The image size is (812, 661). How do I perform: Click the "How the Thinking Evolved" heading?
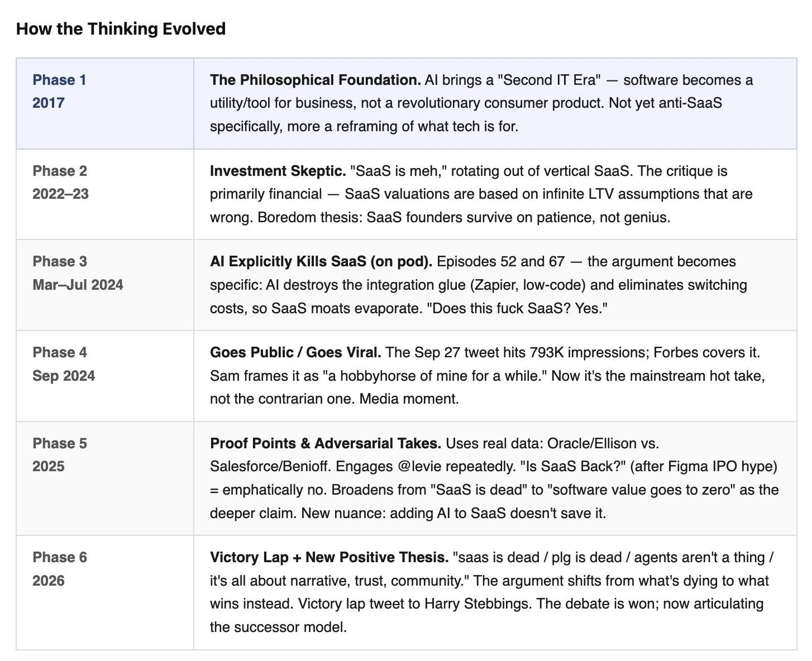(x=121, y=29)
